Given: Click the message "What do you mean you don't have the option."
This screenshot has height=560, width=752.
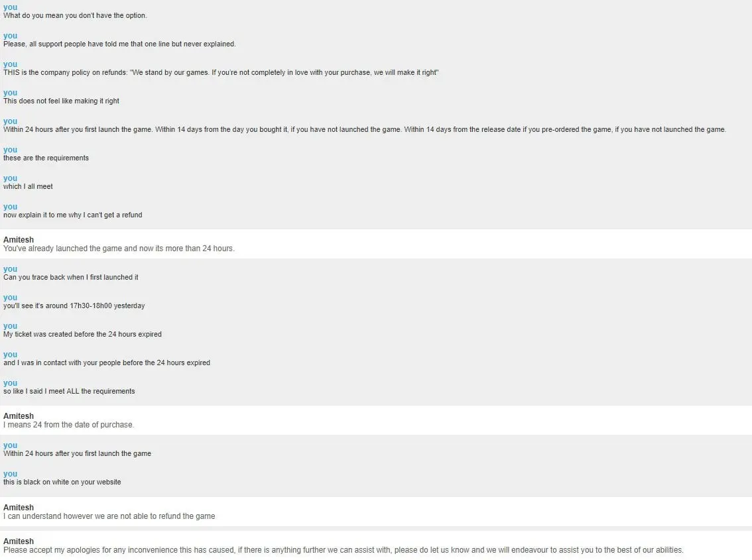Looking at the screenshot, I should 75,15.
